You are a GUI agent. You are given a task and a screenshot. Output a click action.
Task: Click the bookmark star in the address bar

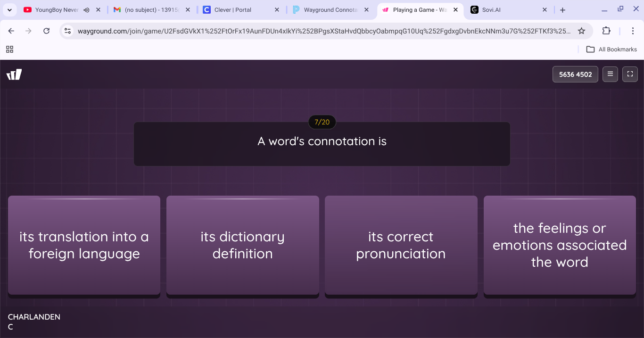581,31
